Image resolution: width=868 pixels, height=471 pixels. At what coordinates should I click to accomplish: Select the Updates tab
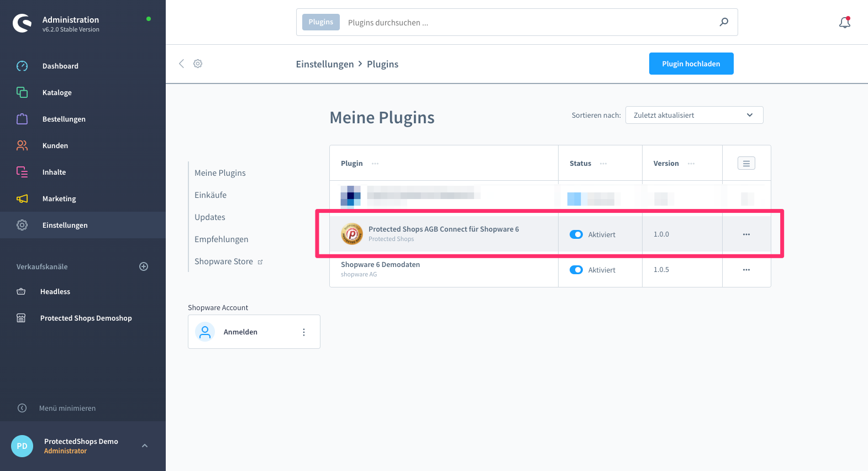click(210, 217)
